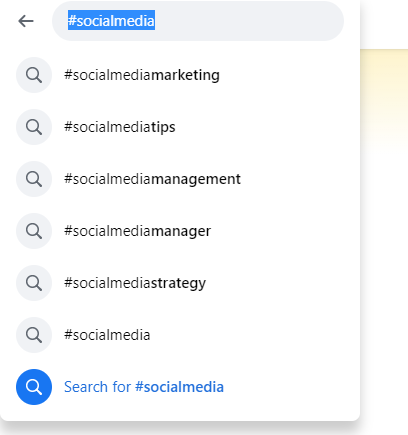The width and height of the screenshot is (408, 435).
Task: Choose the #socialmediamarketing suggestion
Action: point(142,75)
